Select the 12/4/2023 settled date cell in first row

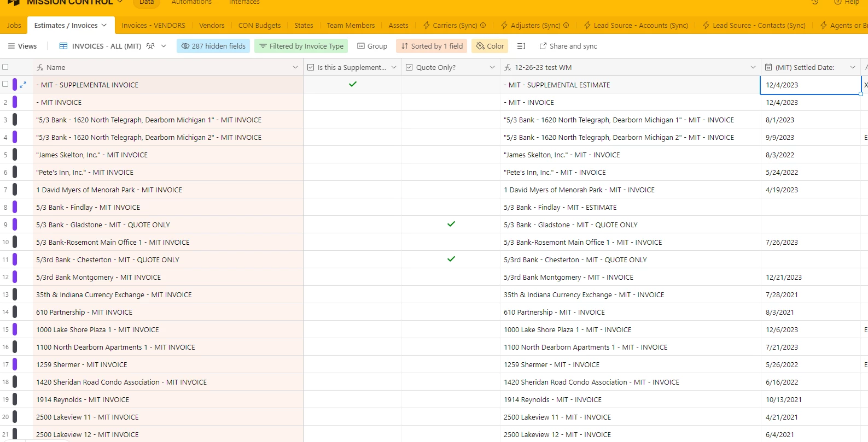[x=811, y=85]
